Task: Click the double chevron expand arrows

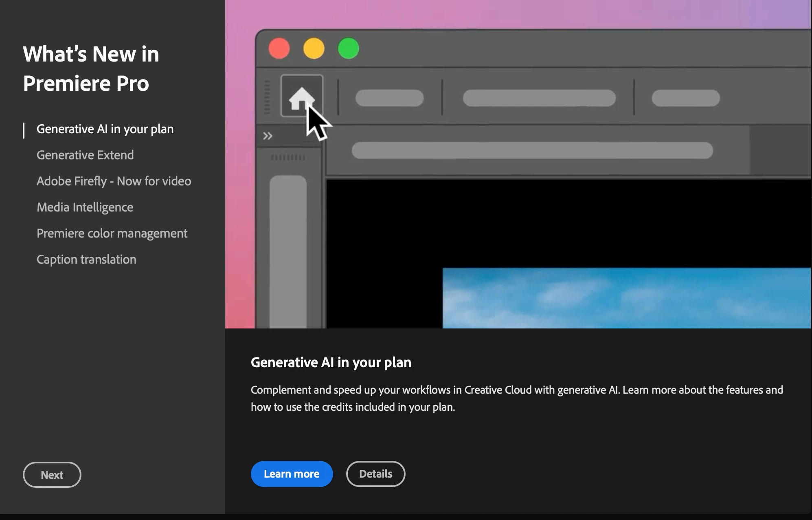Action: point(268,136)
